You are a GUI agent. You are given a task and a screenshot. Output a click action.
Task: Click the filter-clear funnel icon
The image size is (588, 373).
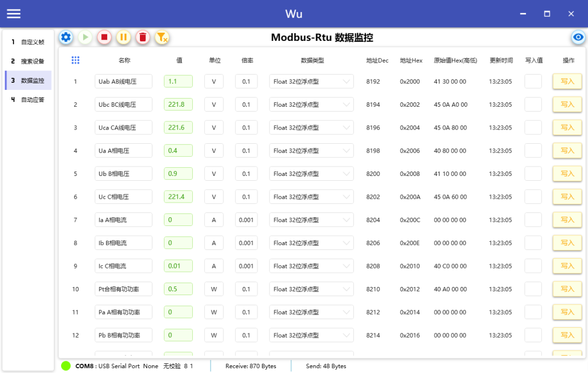click(x=161, y=37)
